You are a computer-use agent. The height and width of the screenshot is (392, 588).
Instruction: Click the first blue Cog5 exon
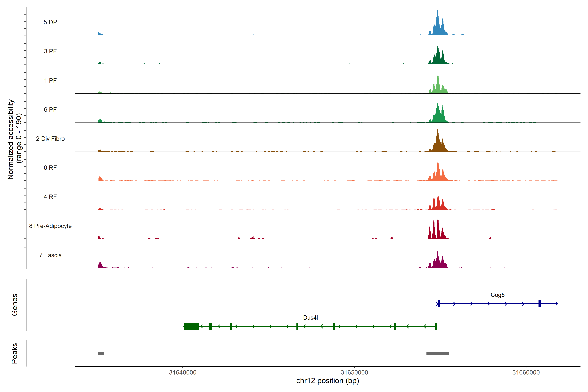[439, 304]
